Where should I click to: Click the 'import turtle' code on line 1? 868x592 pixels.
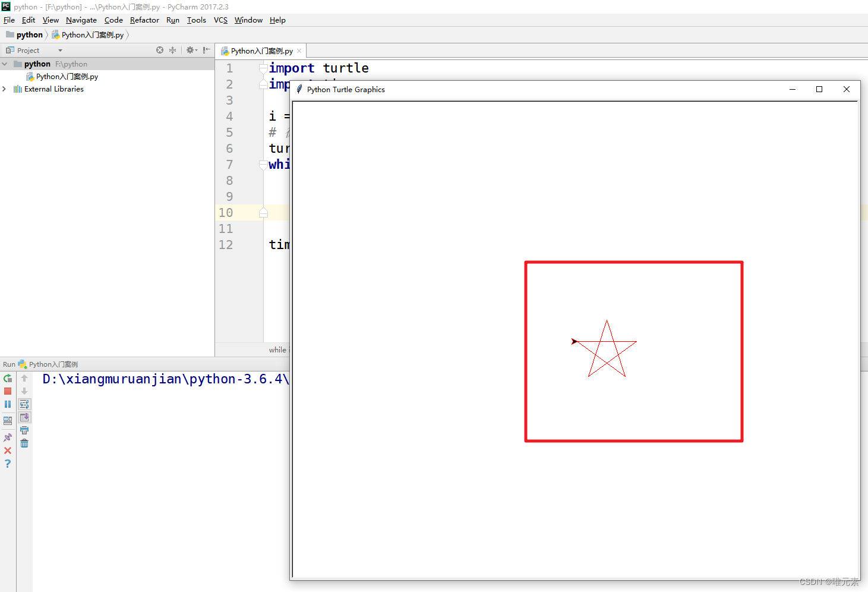point(318,68)
